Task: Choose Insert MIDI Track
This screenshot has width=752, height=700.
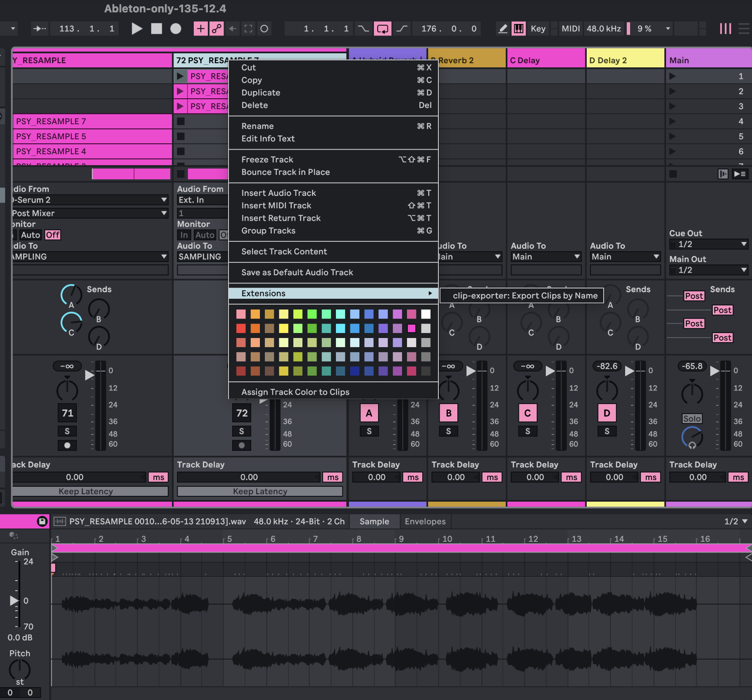Action: pos(333,205)
